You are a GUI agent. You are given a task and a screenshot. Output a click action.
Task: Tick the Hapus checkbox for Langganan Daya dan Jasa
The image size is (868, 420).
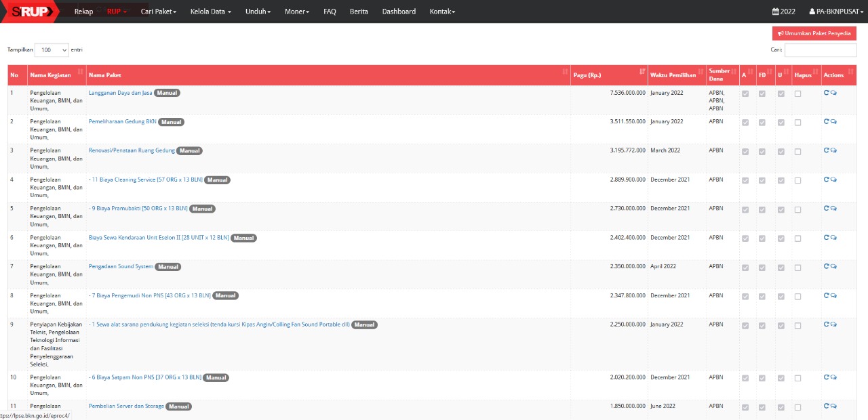[797, 93]
